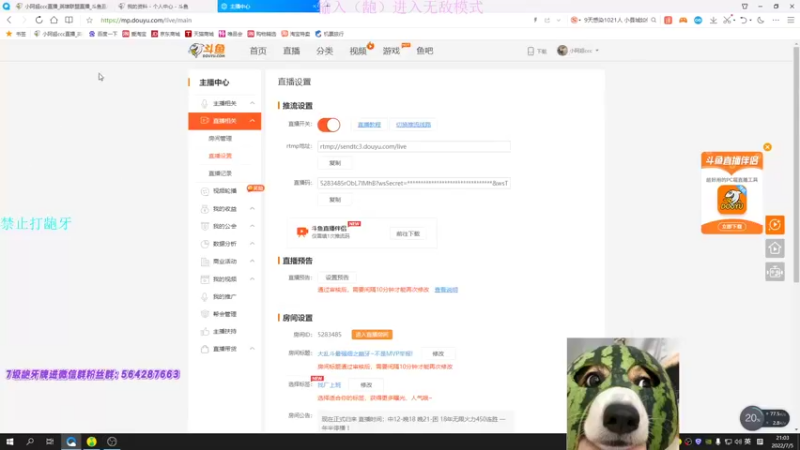Go back with the browser back arrow

coord(9,20)
